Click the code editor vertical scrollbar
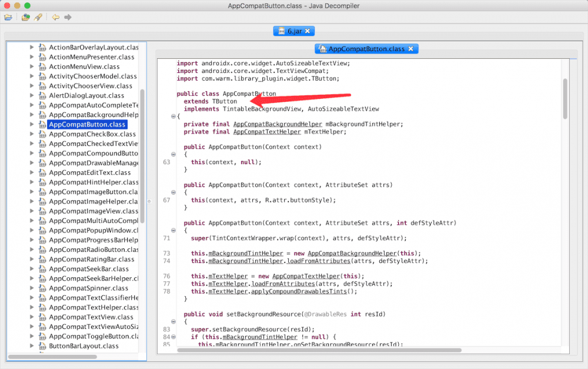This screenshot has height=369, width=588. [565, 99]
